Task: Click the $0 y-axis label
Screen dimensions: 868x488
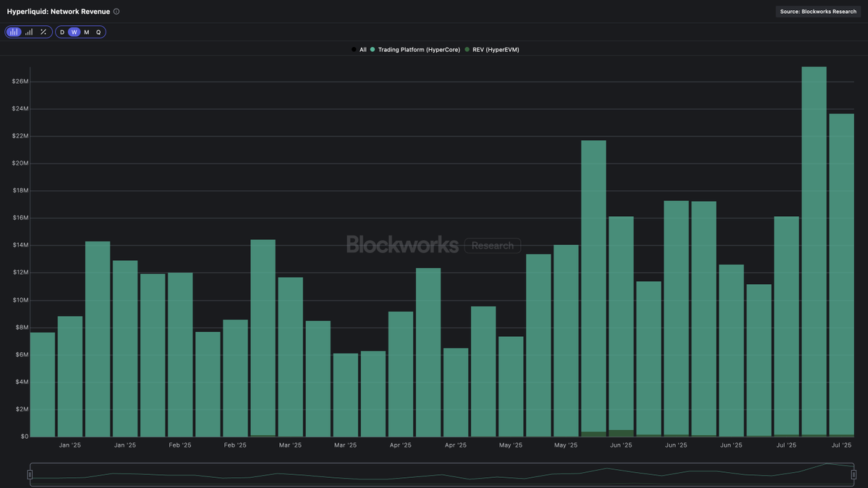Action: click(24, 436)
